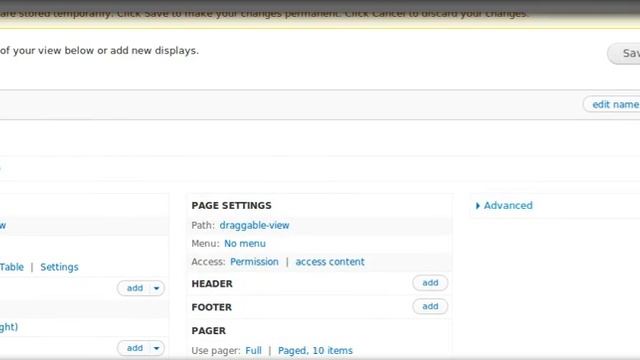Click the add button below Table Settings
This screenshot has width=640, height=360.
click(x=135, y=288)
